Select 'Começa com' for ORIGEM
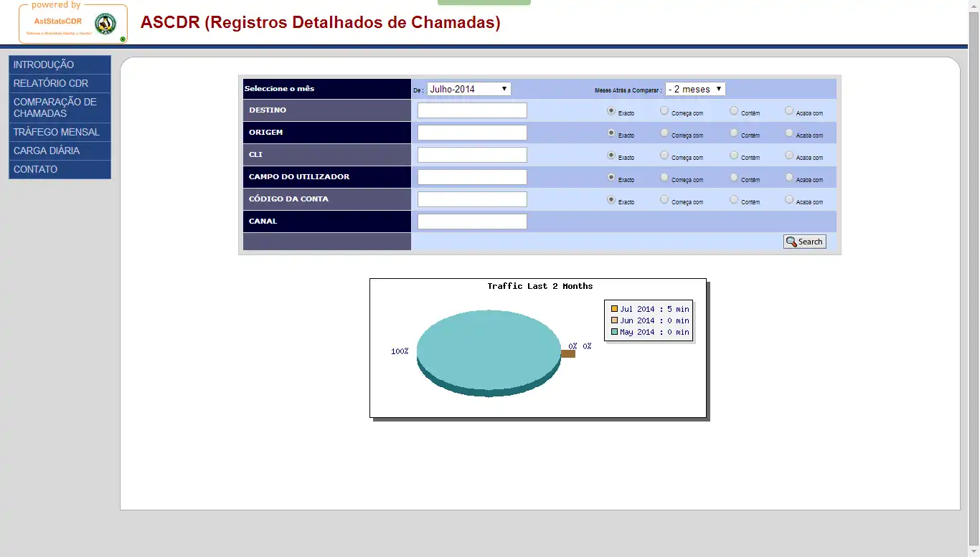Viewport: 980px width, 557px height. [664, 133]
